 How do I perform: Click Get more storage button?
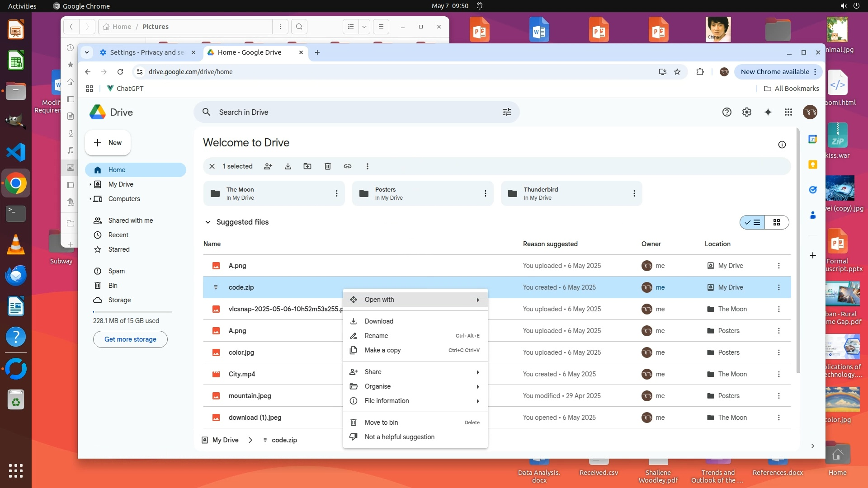point(130,339)
